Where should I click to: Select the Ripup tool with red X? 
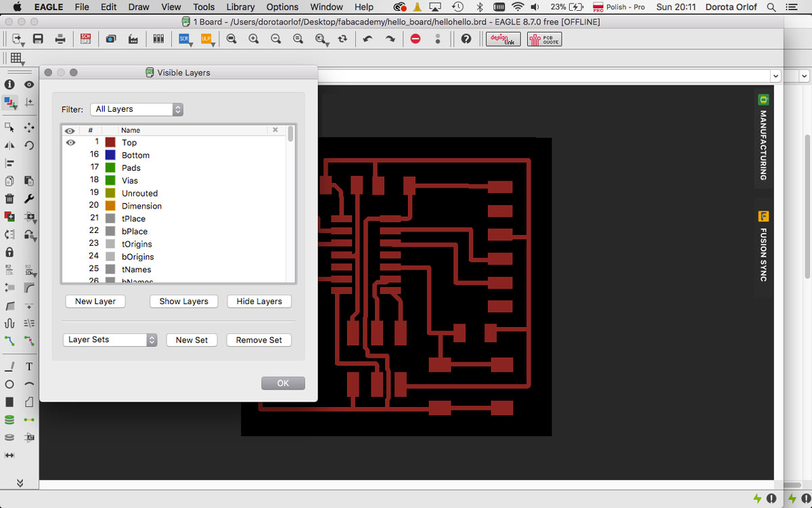click(x=29, y=341)
